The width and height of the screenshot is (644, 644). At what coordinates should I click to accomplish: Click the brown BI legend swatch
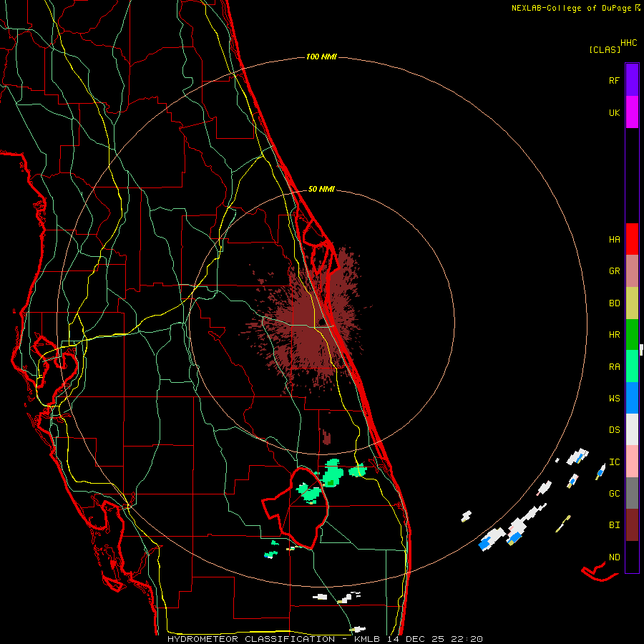tap(632, 525)
